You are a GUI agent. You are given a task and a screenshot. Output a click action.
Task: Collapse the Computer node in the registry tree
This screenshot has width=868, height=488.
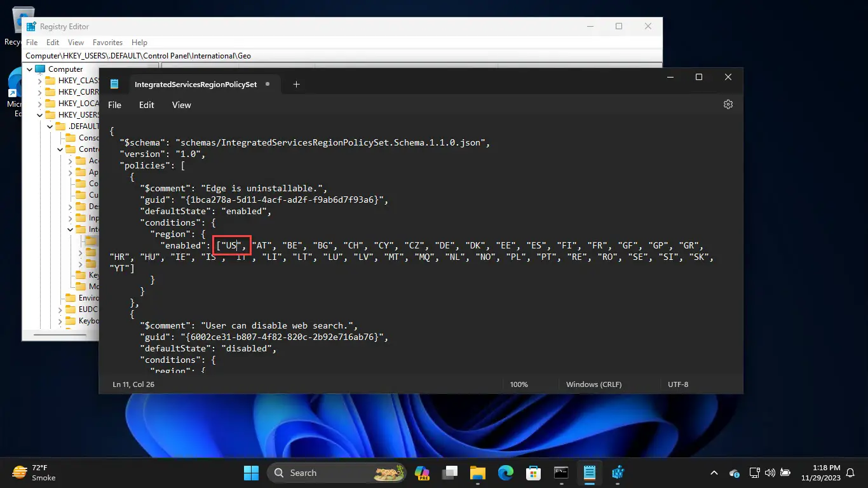[29, 69]
